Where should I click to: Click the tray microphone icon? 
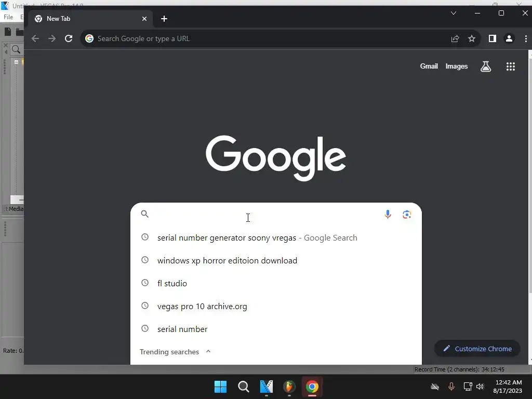pyautogui.click(x=451, y=387)
